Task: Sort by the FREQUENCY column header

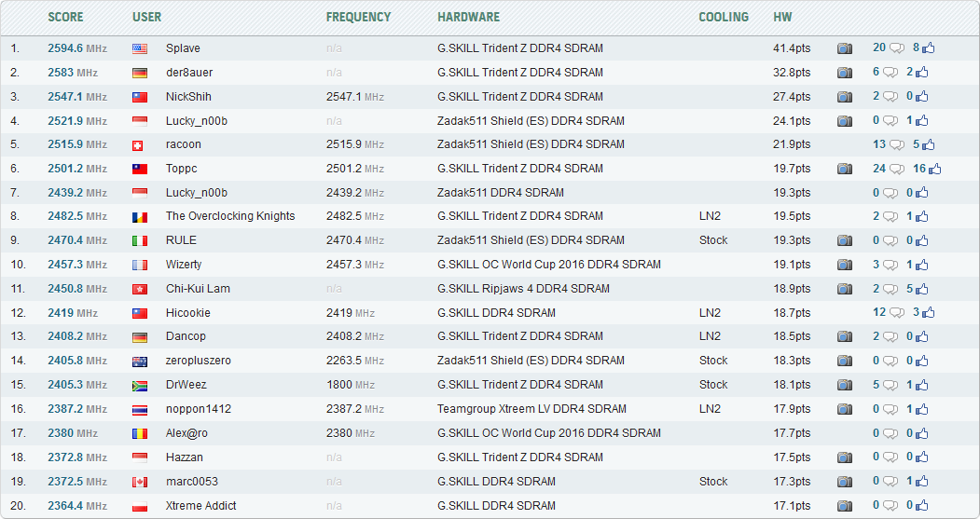Action: (x=358, y=17)
